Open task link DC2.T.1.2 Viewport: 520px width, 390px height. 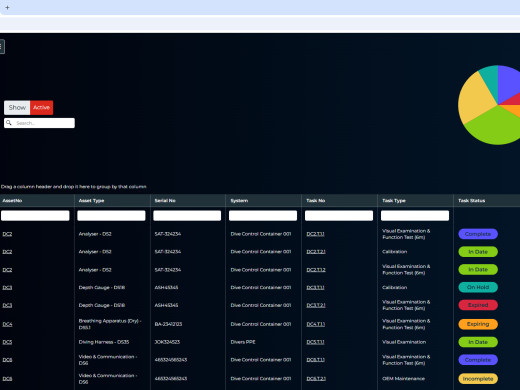[x=316, y=270]
